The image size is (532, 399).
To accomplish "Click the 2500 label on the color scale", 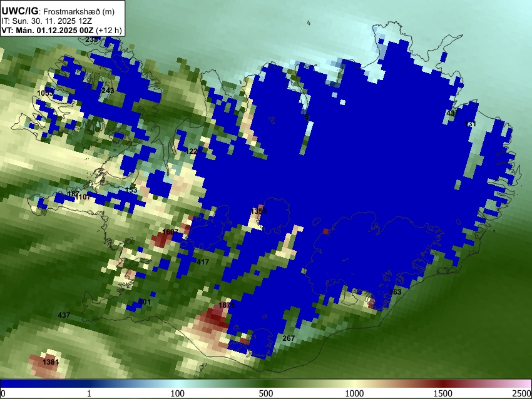I will [x=523, y=393].
